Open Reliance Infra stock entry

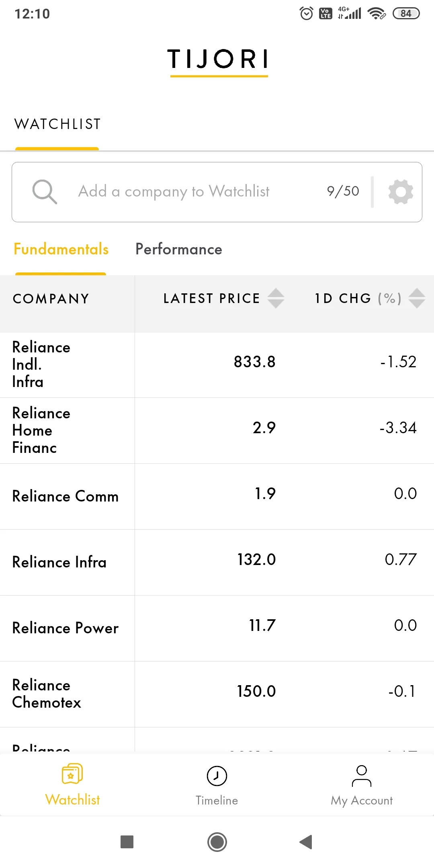click(59, 562)
